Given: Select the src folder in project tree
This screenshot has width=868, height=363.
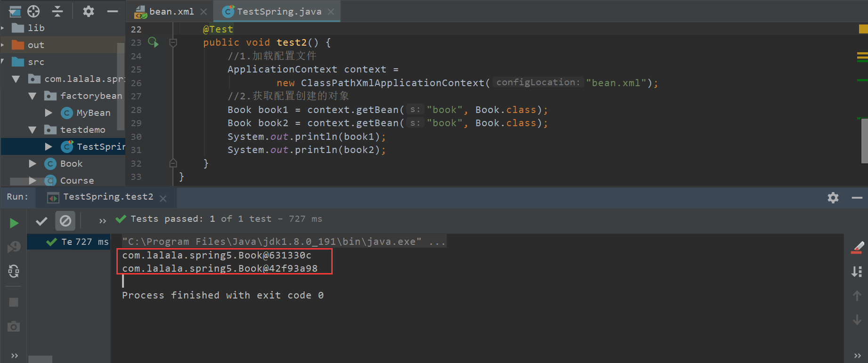Looking at the screenshot, I should [36, 62].
